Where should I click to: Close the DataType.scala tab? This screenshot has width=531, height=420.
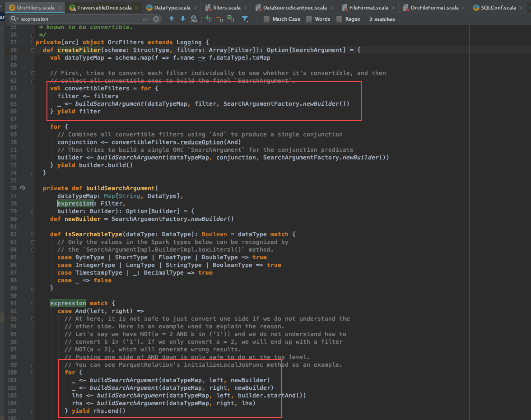(x=196, y=7)
